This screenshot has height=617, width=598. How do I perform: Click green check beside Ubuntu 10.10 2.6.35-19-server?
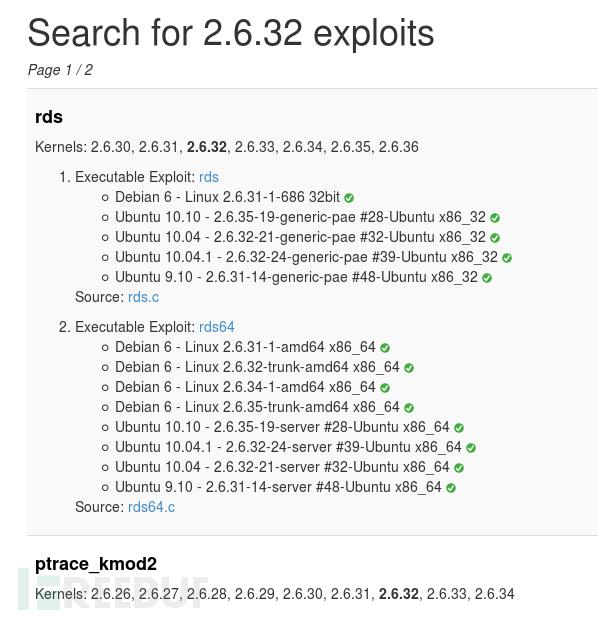459,428
